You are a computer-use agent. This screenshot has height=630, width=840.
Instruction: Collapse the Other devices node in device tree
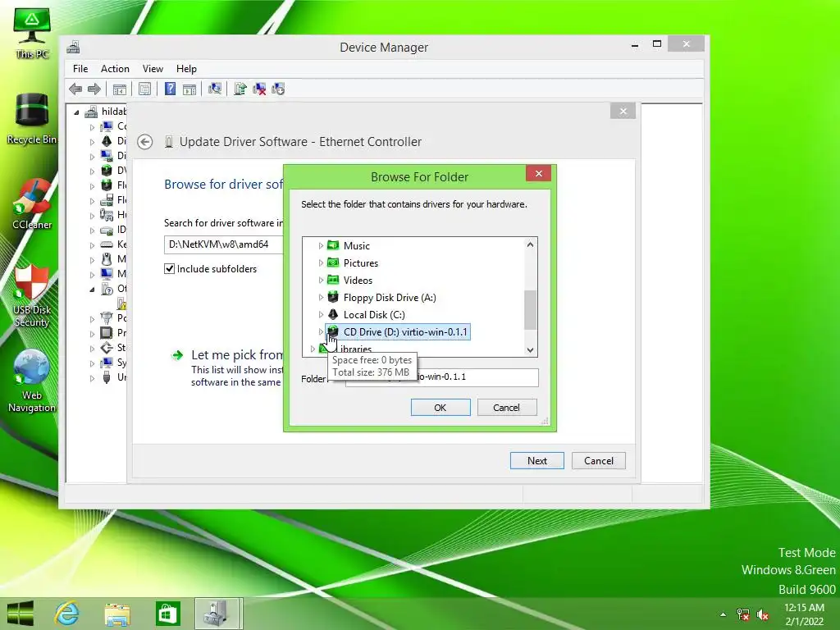coord(92,290)
